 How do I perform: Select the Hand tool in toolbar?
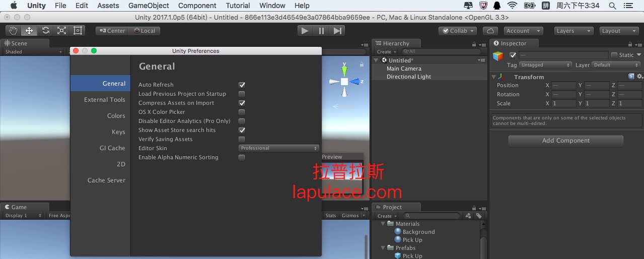pyautogui.click(x=13, y=31)
